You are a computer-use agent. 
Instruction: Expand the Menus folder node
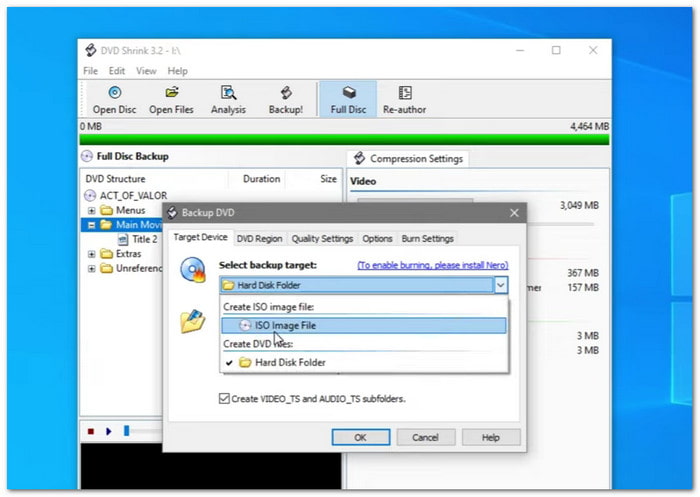coord(92,210)
